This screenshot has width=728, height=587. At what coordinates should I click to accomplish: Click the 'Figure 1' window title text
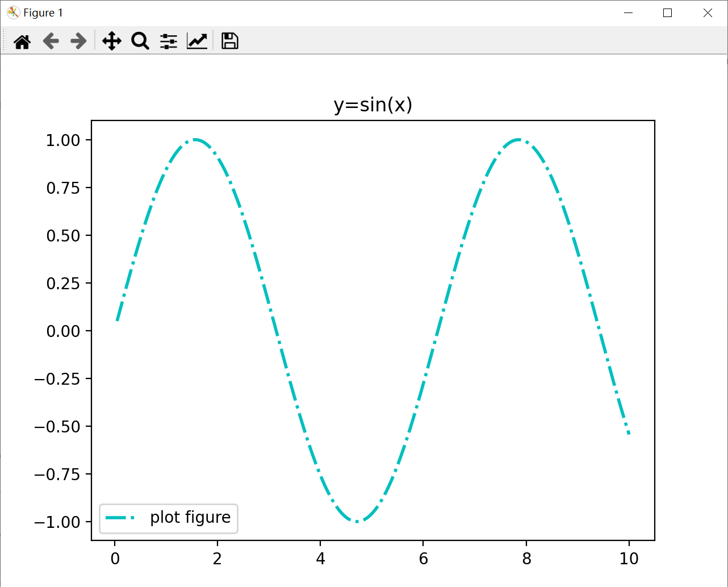point(43,13)
